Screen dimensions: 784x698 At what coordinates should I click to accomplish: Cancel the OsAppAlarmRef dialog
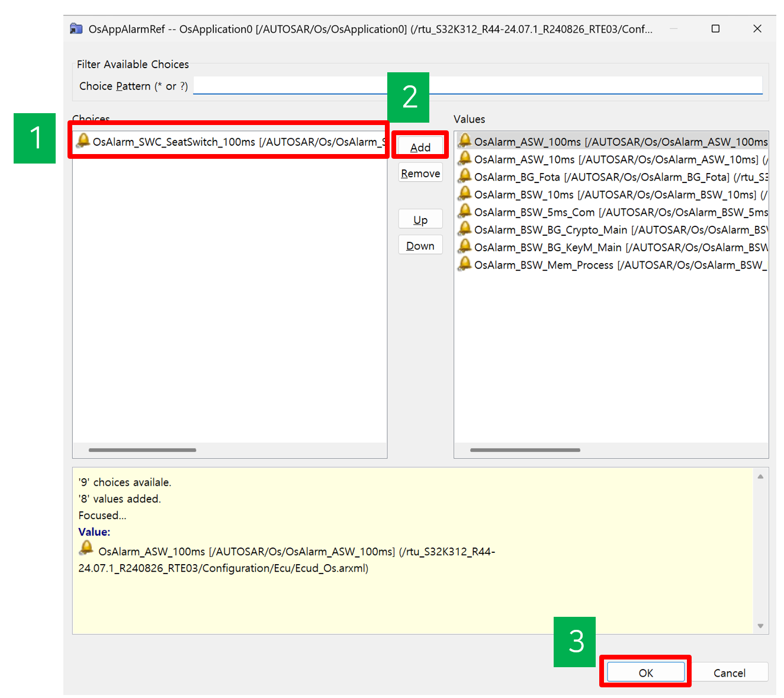tap(729, 673)
